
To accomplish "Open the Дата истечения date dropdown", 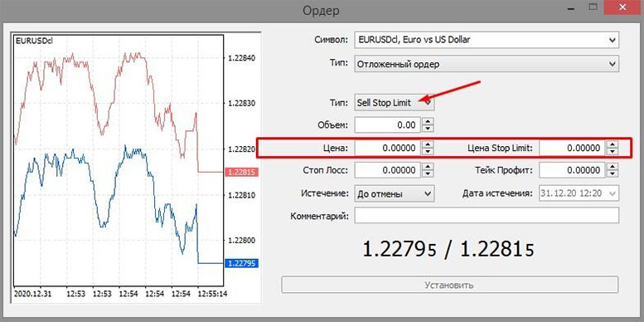I will coord(579,193).
